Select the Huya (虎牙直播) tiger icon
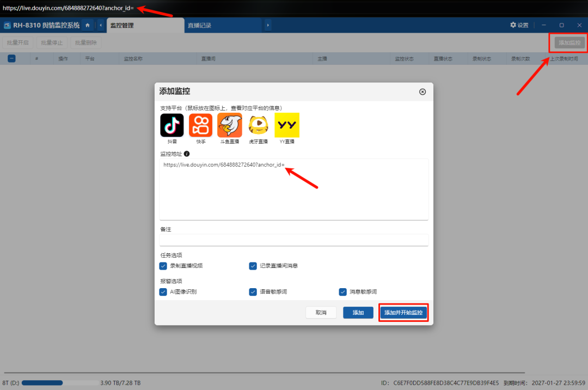 [x=259, y=125]
